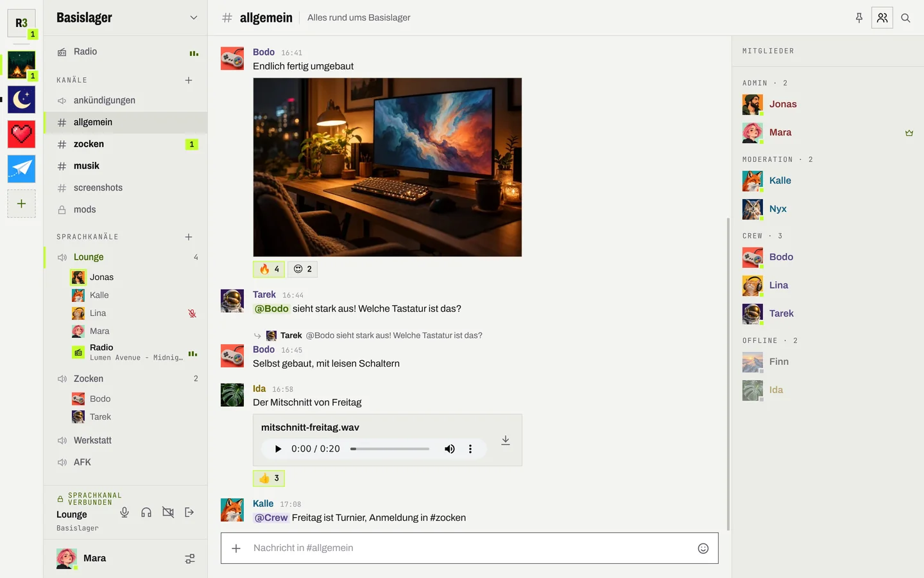Collapse the Lounge voice channel
The height and width of the screenshot is (578, 924).
tap(126, 257)
